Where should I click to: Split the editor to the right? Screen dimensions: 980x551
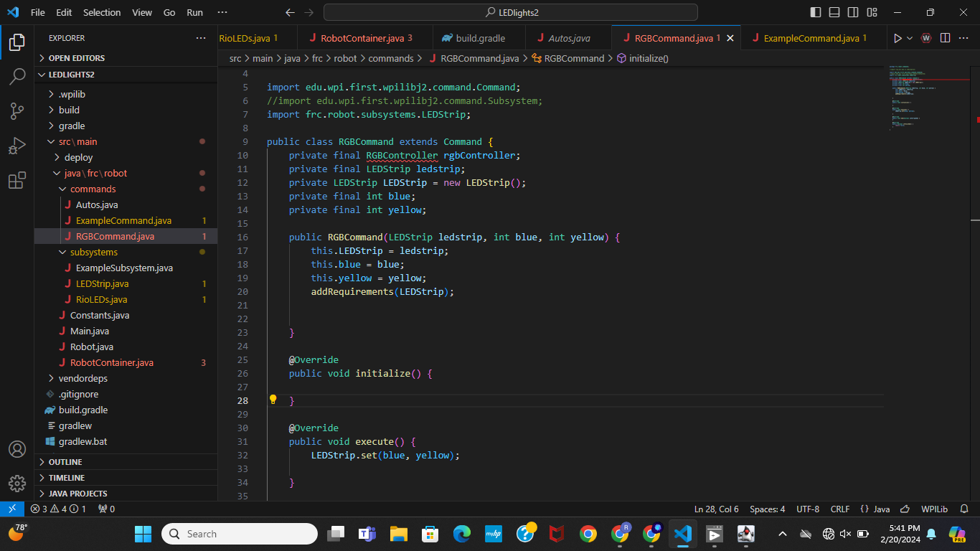tap(945, 38)
